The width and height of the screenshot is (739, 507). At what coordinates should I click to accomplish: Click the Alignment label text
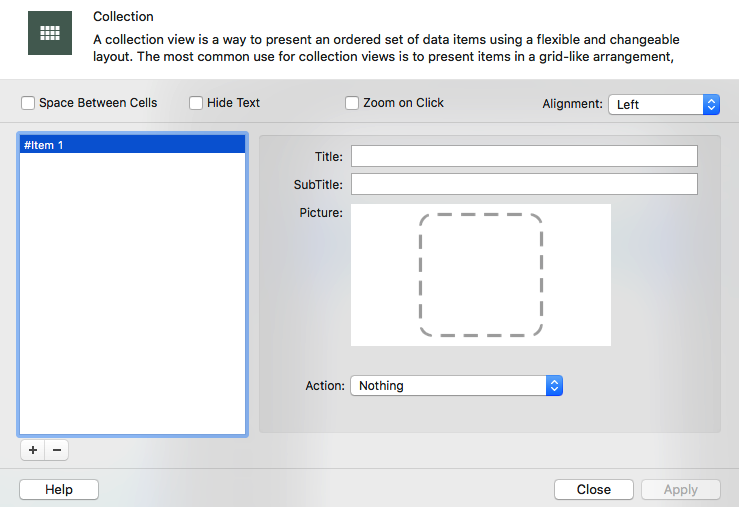click(572, 104)
